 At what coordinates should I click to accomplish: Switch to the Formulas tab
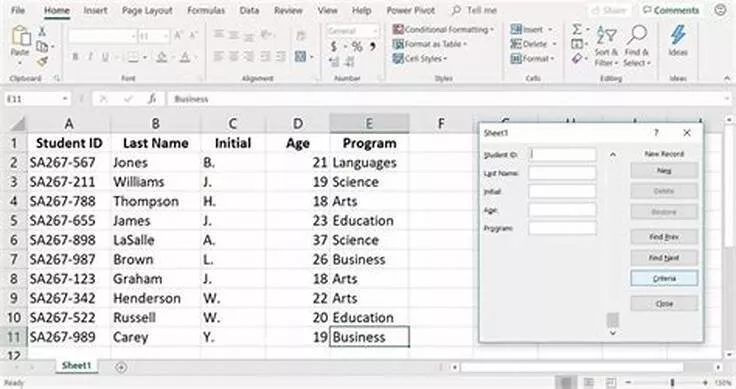click(206, 10)
